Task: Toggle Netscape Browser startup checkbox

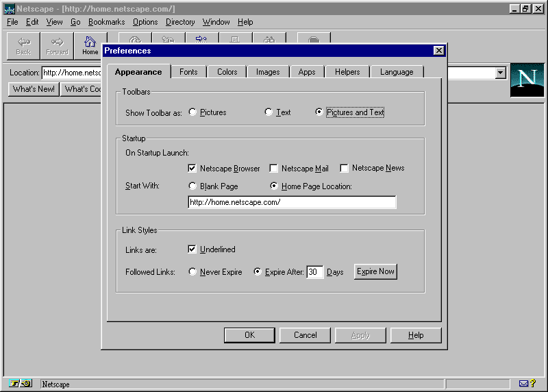Action: coord(192,168)
